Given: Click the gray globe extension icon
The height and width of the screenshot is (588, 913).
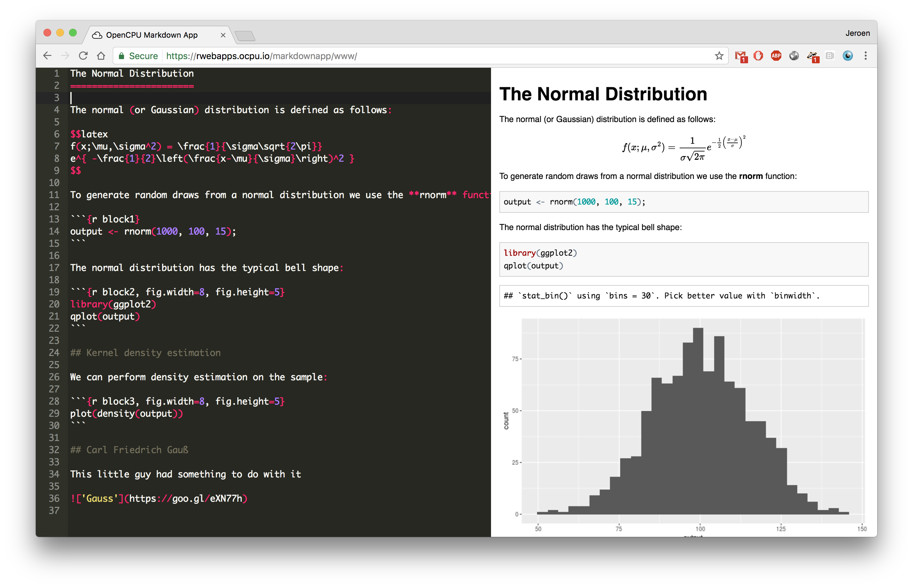Looking at the screenshot, I should point(794,56).
